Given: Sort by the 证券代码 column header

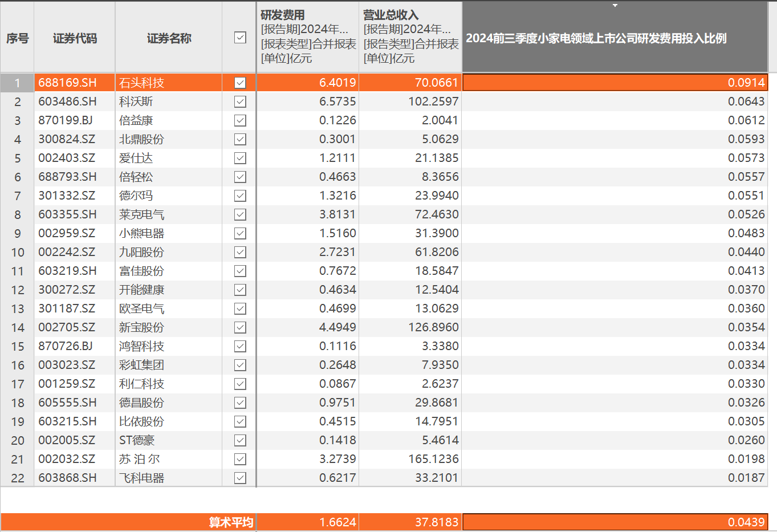Looking at the screenshot, I should [75, 38].
